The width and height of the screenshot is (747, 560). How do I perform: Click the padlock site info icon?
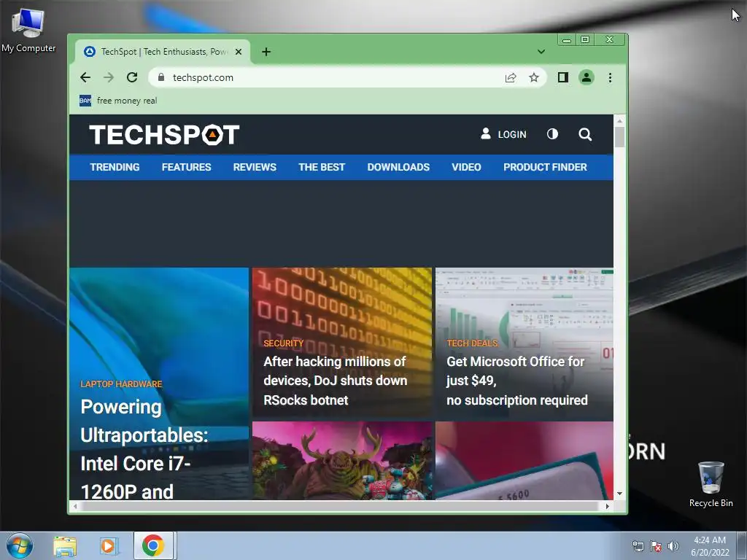pos(161,77)
